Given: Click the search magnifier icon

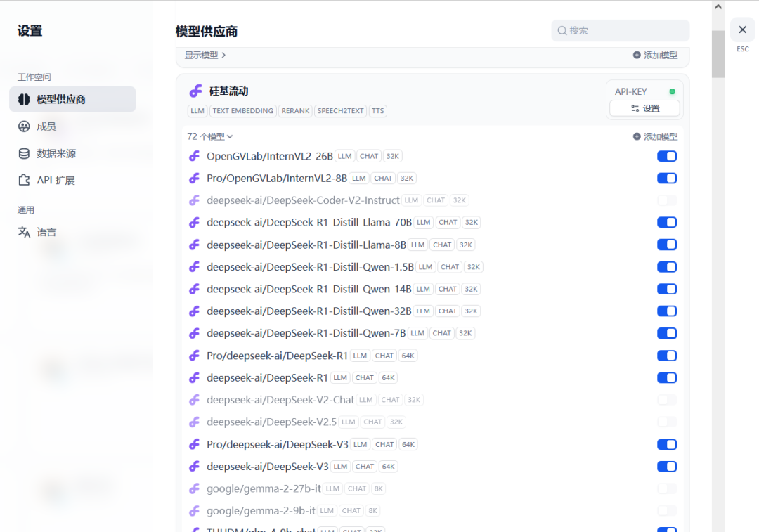Looking at the screenshot, I should pos(562,30).
